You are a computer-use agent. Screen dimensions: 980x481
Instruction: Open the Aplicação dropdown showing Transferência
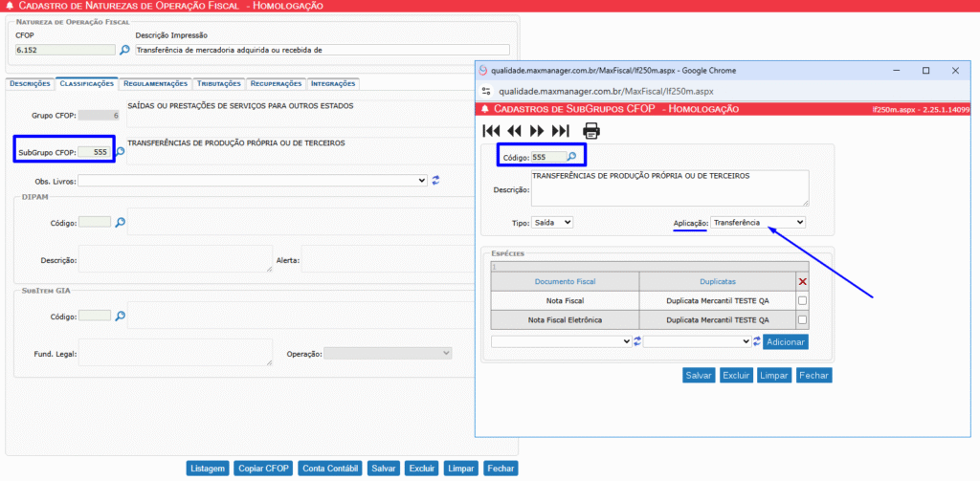751,222
